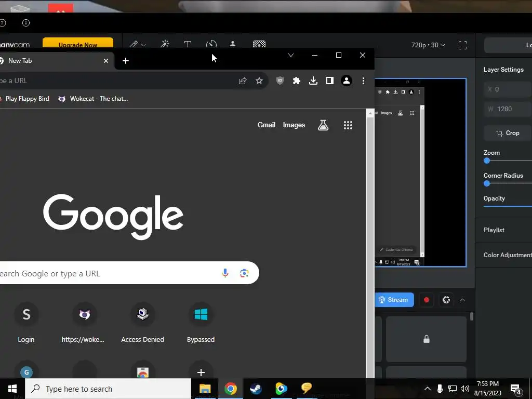Toggle the Chrome side panel
This screenshot has height=399, width=532.
pyautogui.click(x=330, y=81)
